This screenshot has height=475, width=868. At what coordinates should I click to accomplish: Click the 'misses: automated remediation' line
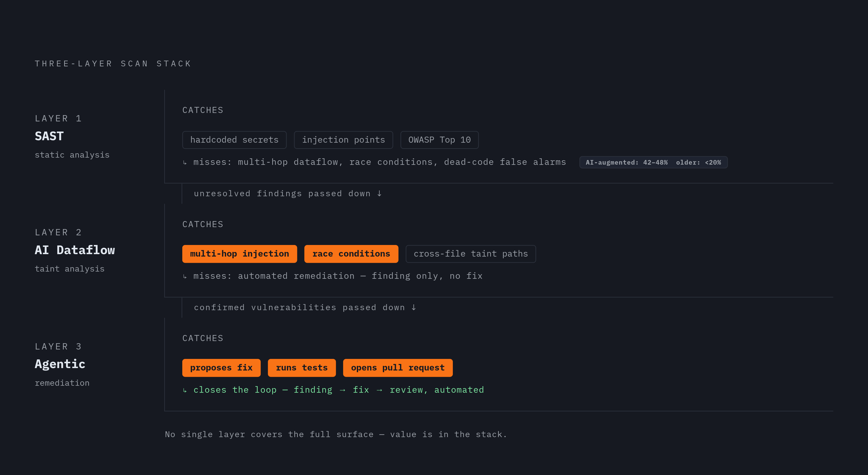pyautogui.click(x=338, y=276)
